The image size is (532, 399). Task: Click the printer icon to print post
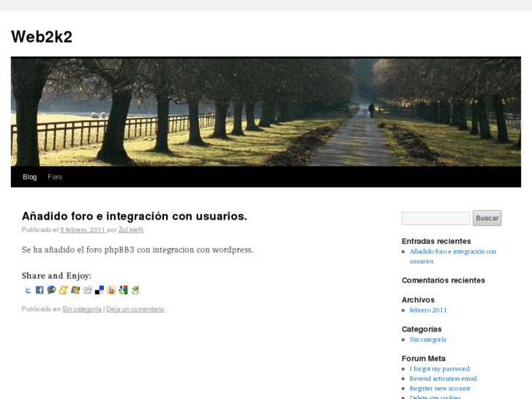click(135, 290)
